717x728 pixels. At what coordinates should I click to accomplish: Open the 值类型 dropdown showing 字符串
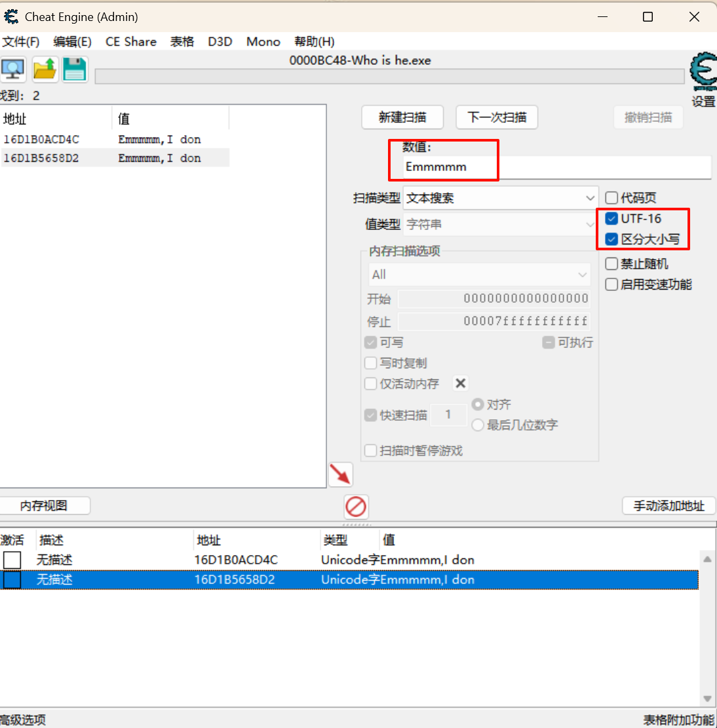[501, 224]
